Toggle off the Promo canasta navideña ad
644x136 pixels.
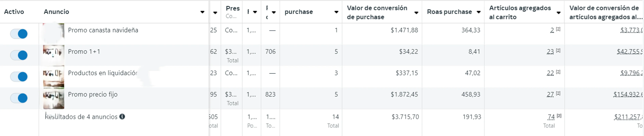tap(19, 34)
